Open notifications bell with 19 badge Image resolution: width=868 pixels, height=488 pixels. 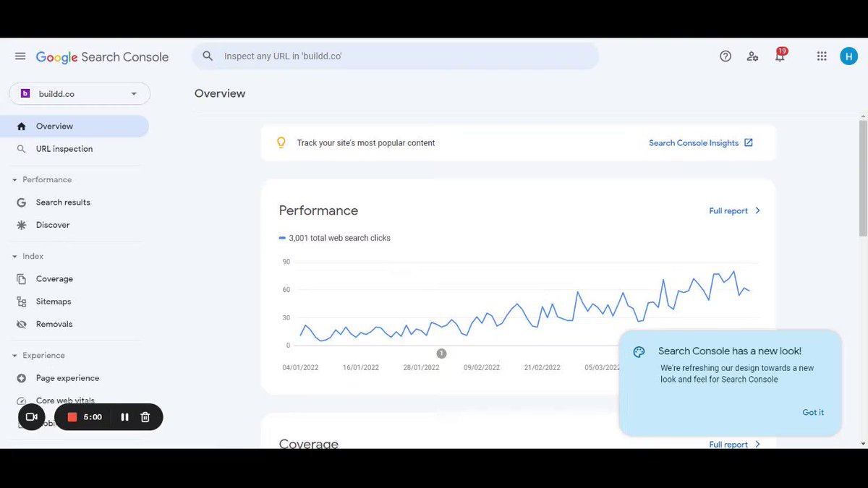[780, 56]
